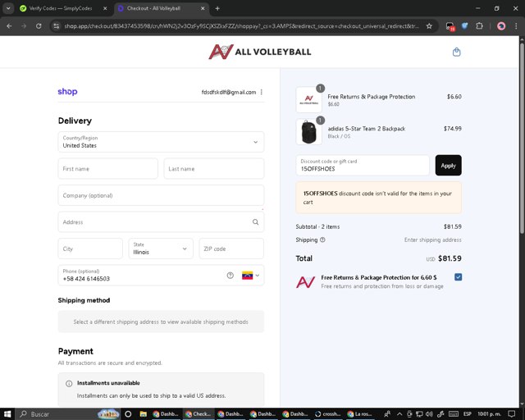The height and width of the screenshot is (420, 525).
Task: Open phone country flag selector
Action: click(x=250, y=276)
